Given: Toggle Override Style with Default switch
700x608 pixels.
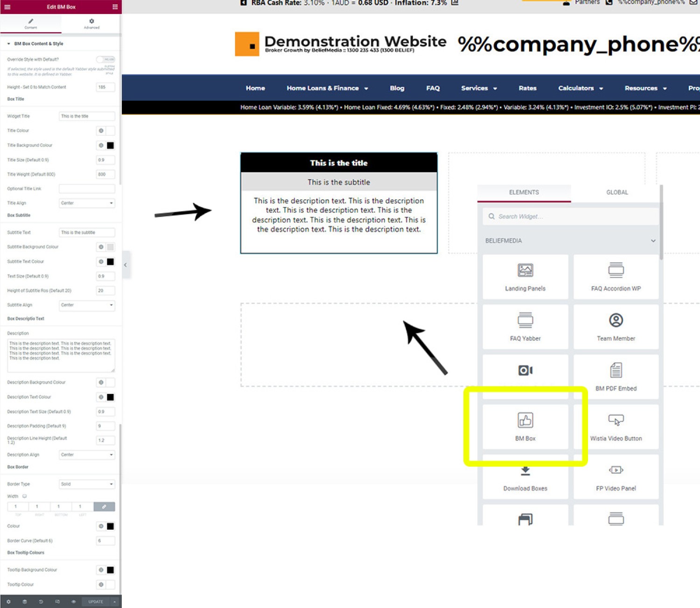Looking at the screenshot, I should [x=105, y=59].
